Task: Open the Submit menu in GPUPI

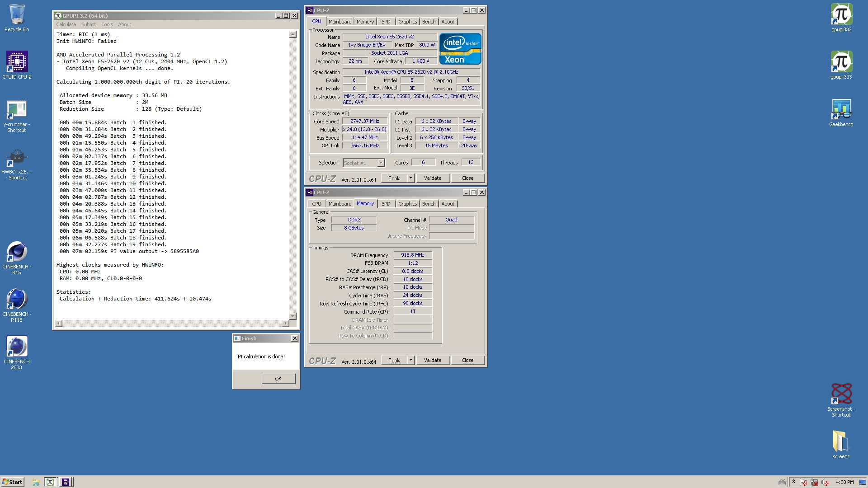Action: pyautogui.click(x=89, y=24)
